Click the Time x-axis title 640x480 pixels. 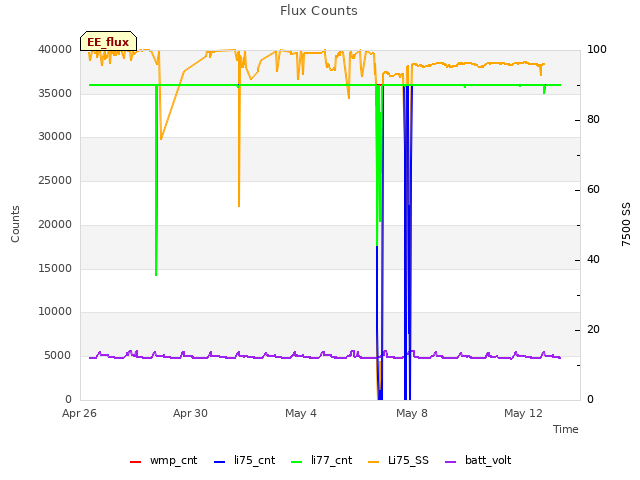click(x=566, y=429)
